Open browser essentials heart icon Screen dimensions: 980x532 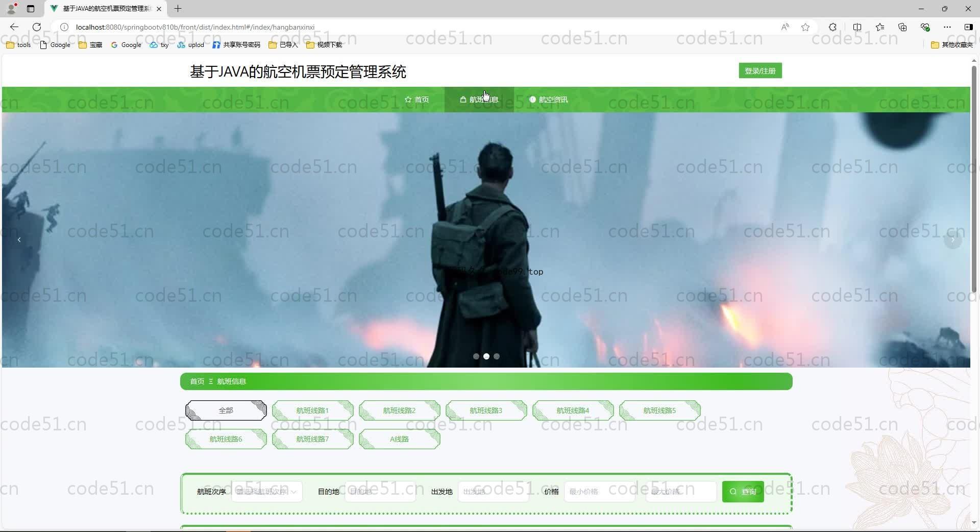coord(925,27)
